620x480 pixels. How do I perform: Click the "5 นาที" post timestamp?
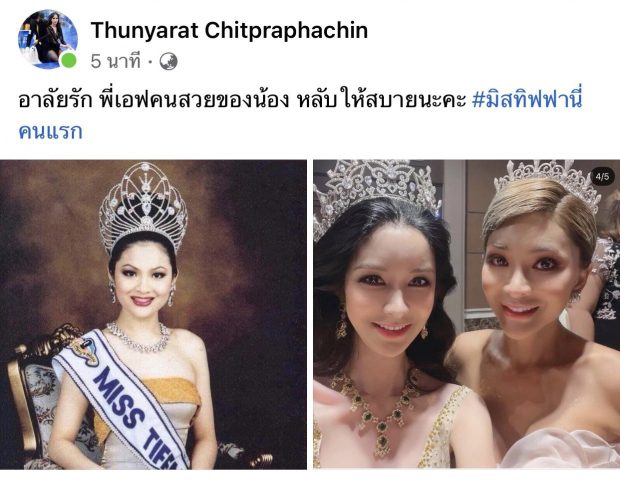(x=115, y=61)
